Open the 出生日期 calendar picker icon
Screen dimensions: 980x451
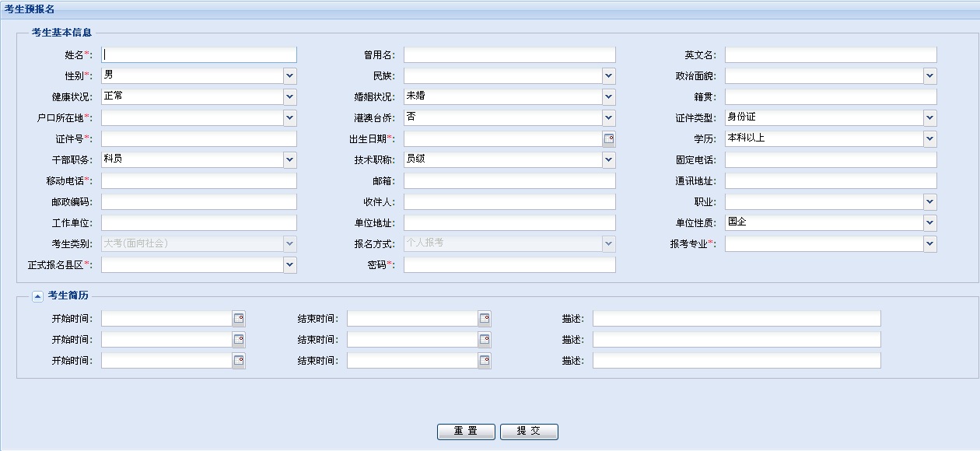(x=609, y=139)
